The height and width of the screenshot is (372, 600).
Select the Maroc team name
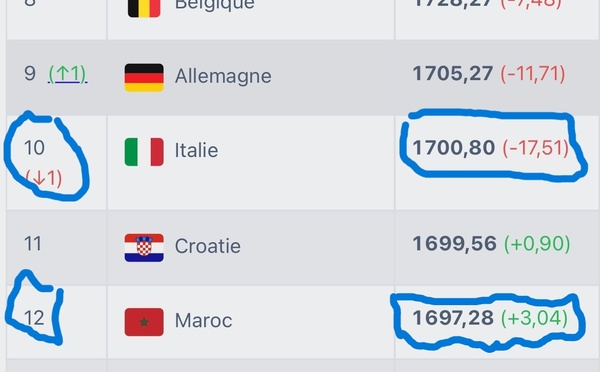point(203,320)
